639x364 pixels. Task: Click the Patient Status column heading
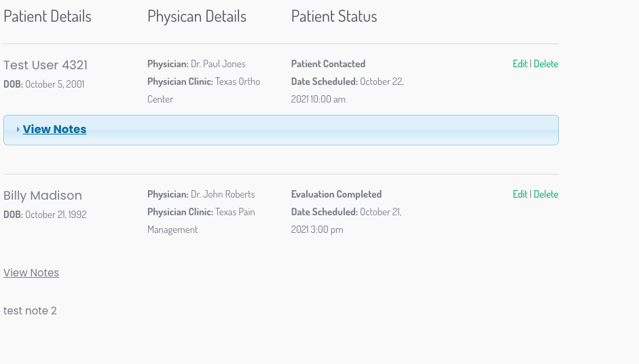point(334,16)
